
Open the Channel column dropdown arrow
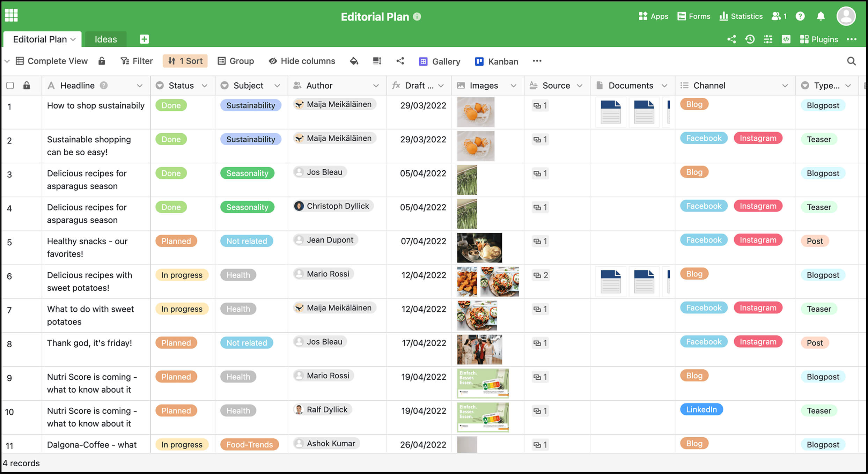[x=785, y=86]
